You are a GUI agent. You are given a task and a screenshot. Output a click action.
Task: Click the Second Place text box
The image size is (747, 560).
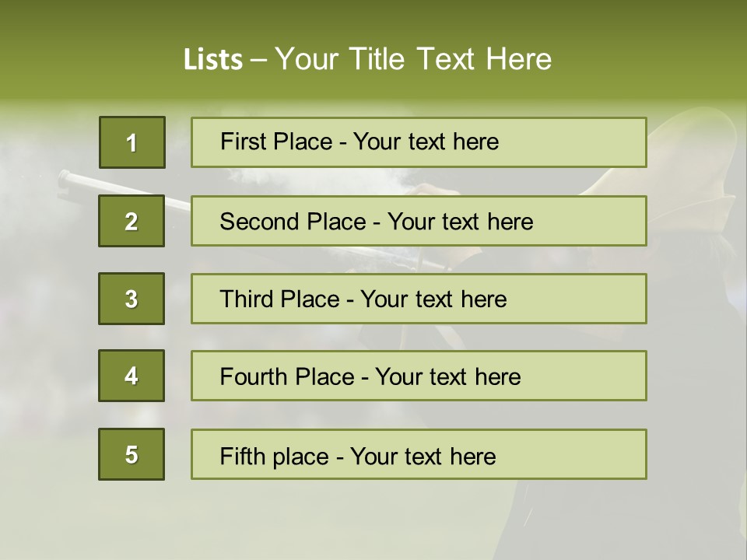(x=419, y=221)
